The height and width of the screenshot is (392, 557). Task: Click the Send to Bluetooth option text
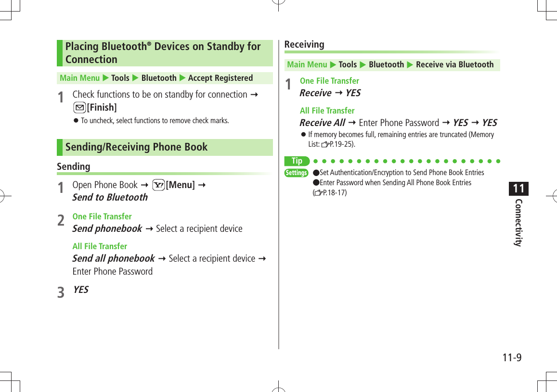point(110,197)
